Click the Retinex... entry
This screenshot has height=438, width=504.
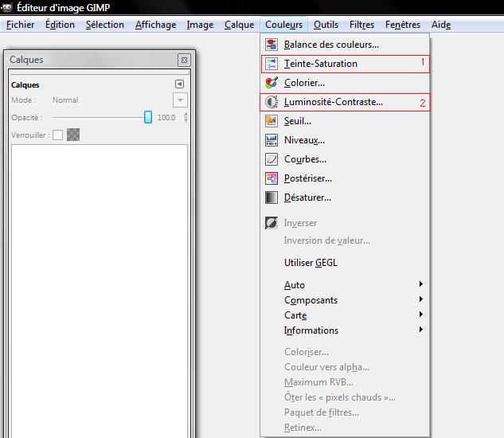pos(345,428)
